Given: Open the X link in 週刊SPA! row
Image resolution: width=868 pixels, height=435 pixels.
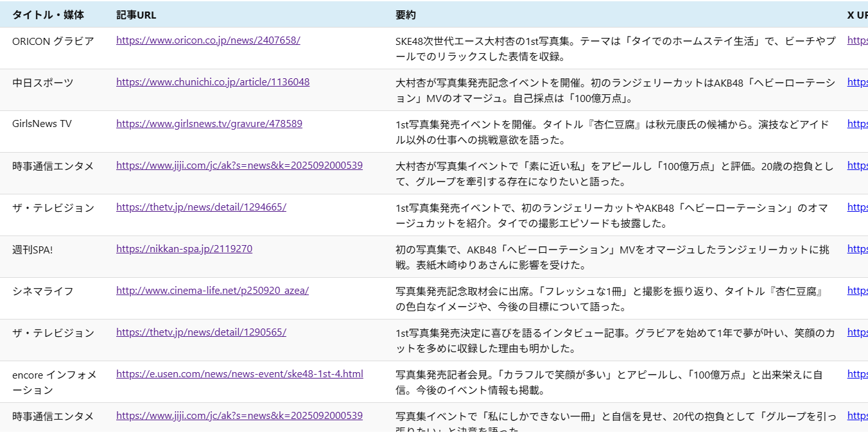Looking at the screenshot, I should click(x=857, y=249).
